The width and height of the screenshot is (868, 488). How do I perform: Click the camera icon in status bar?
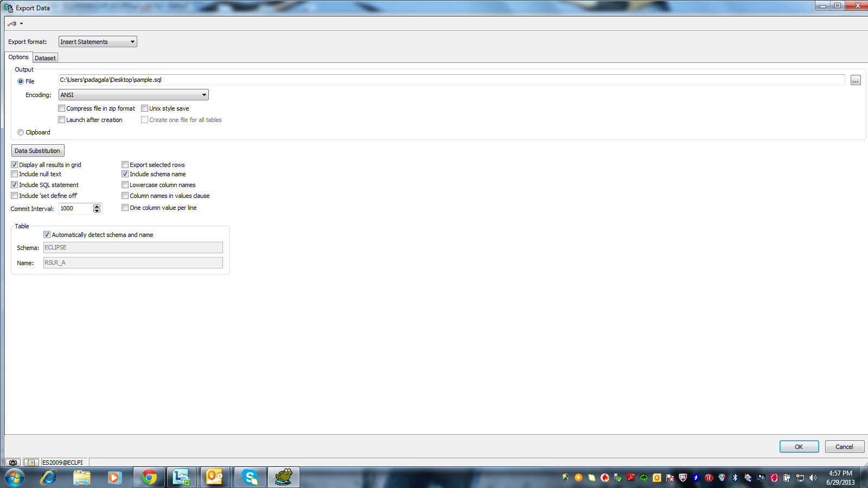tap(13, 463)
